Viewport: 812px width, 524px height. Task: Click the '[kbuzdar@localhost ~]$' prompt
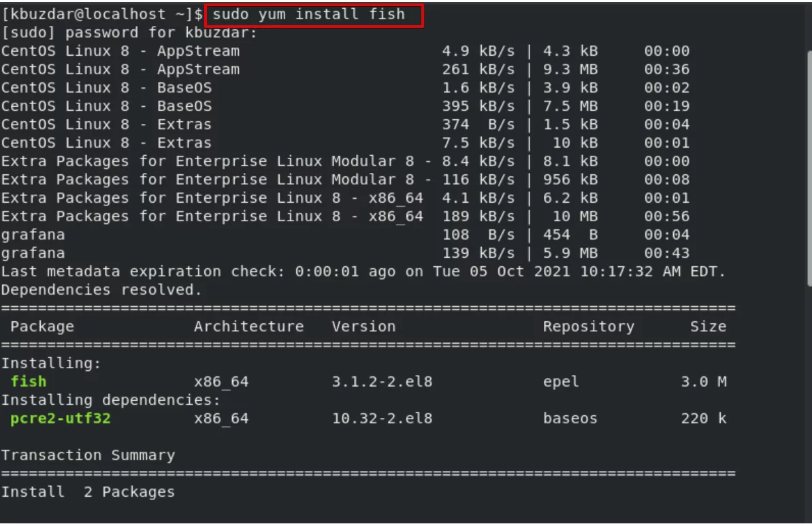click(x=102, y=14)
